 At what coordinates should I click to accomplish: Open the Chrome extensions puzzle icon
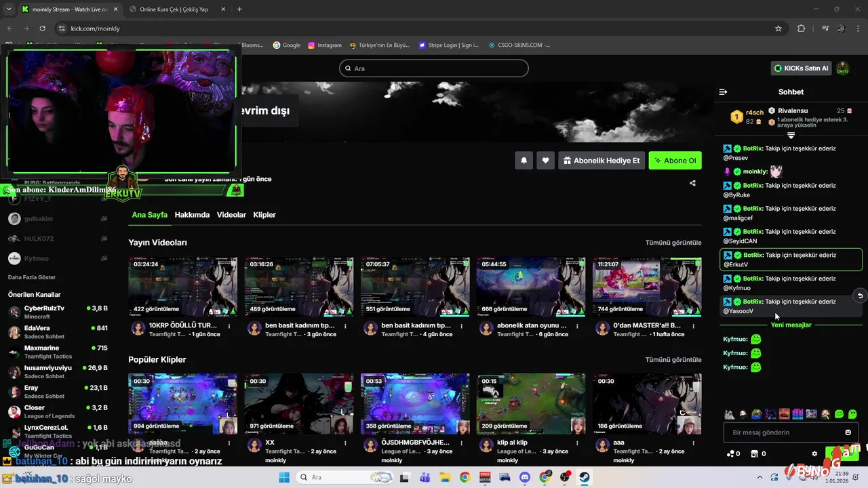point(801,28)
